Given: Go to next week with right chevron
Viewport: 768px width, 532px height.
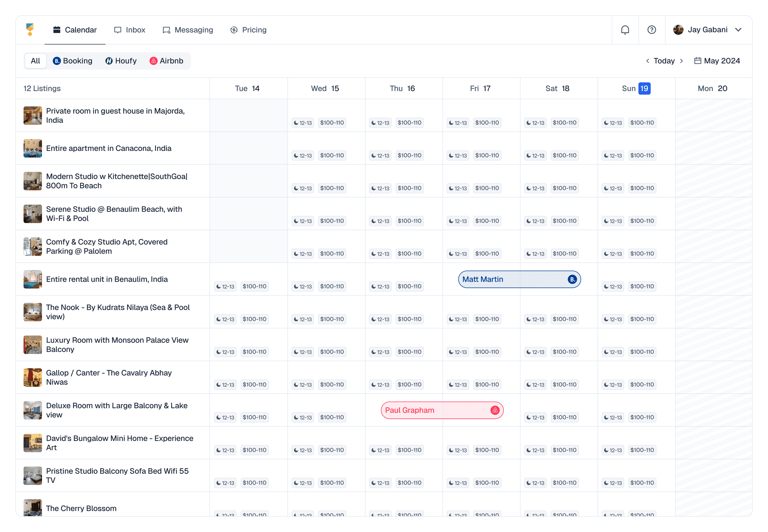Looking at the screenshot, I should tap(681, 61).
